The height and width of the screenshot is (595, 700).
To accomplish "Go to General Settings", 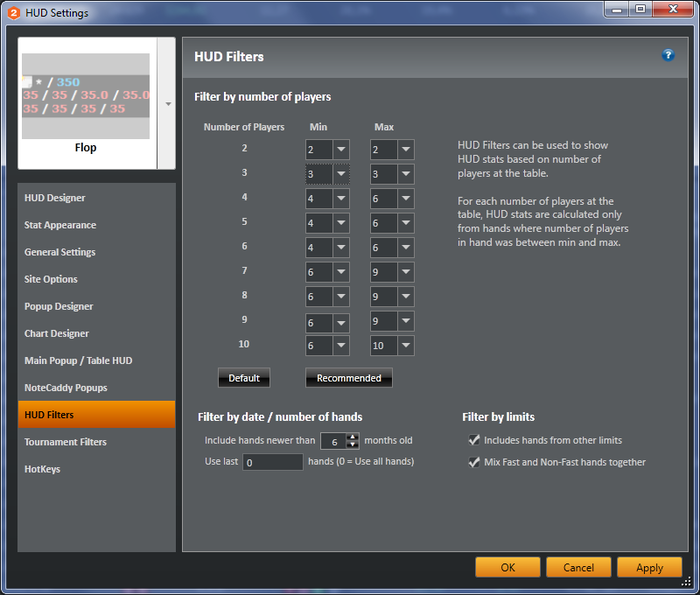I will [x=96, y=252].
